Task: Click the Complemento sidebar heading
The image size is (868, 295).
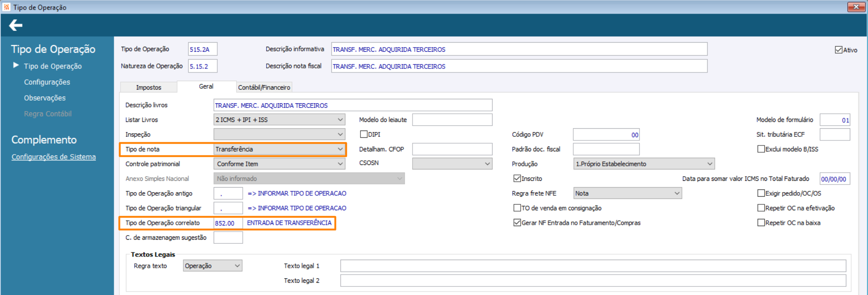Action: [x=44, y=140]
